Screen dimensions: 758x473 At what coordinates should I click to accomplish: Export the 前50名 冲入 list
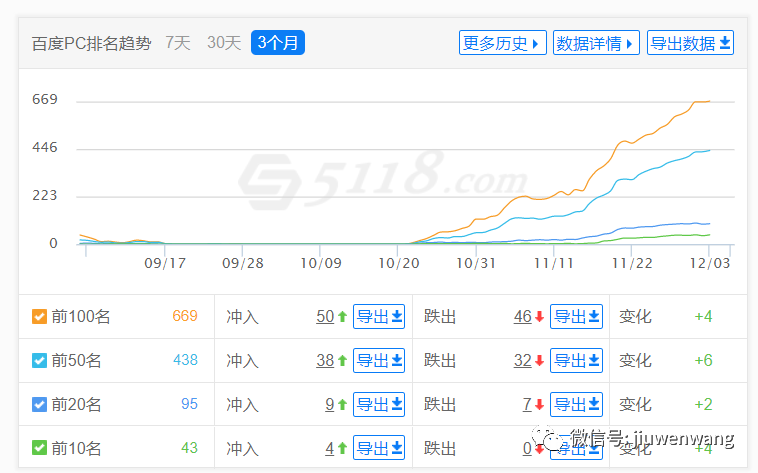point(379,361)
